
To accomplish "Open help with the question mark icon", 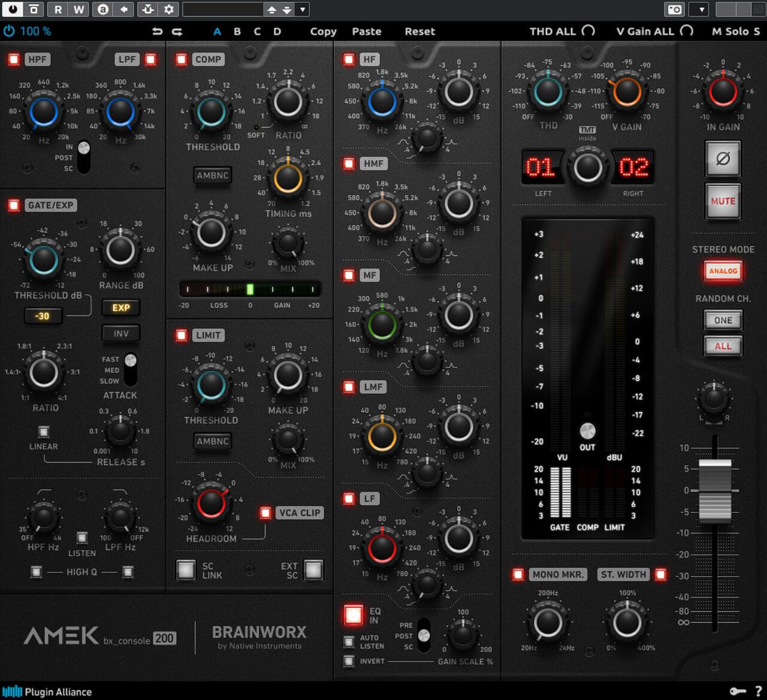I will (x=758, y=691).
